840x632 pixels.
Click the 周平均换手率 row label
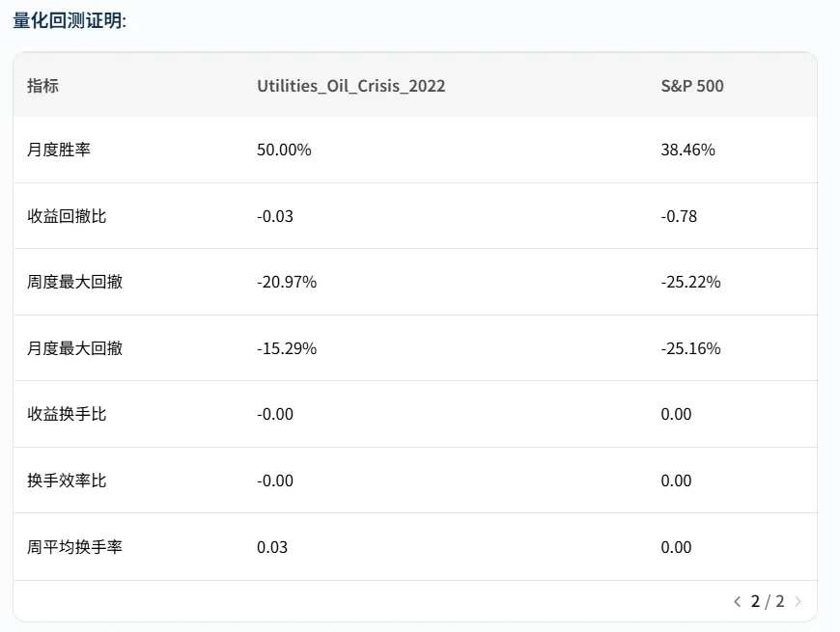tap(74, 547)
